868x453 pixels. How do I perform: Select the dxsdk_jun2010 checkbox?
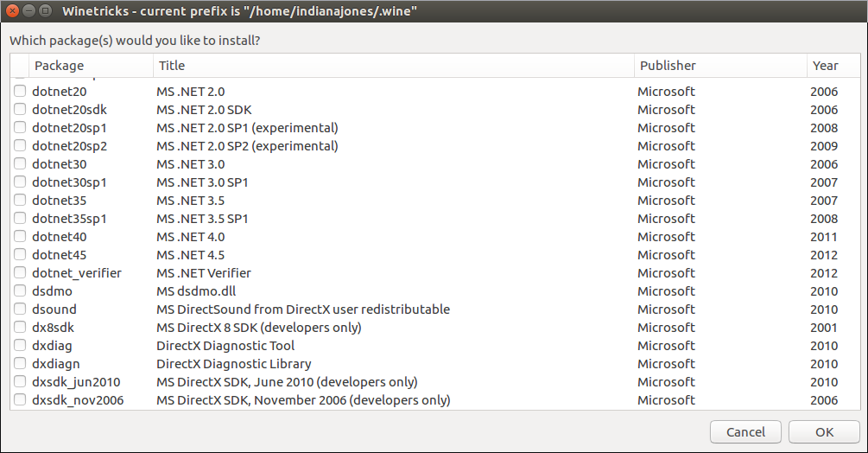tap(20, 381)
